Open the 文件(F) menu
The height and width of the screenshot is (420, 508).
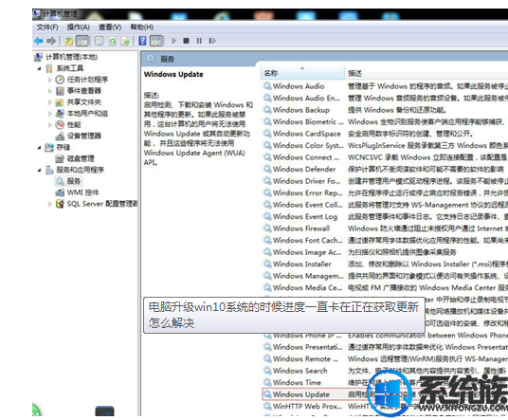tap(47, 27)
